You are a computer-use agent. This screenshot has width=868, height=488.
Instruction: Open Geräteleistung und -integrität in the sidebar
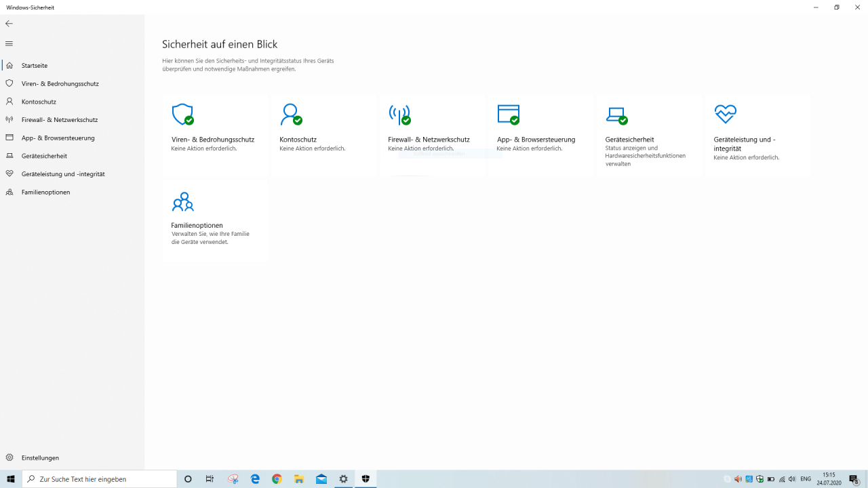(x=73, y=174)
